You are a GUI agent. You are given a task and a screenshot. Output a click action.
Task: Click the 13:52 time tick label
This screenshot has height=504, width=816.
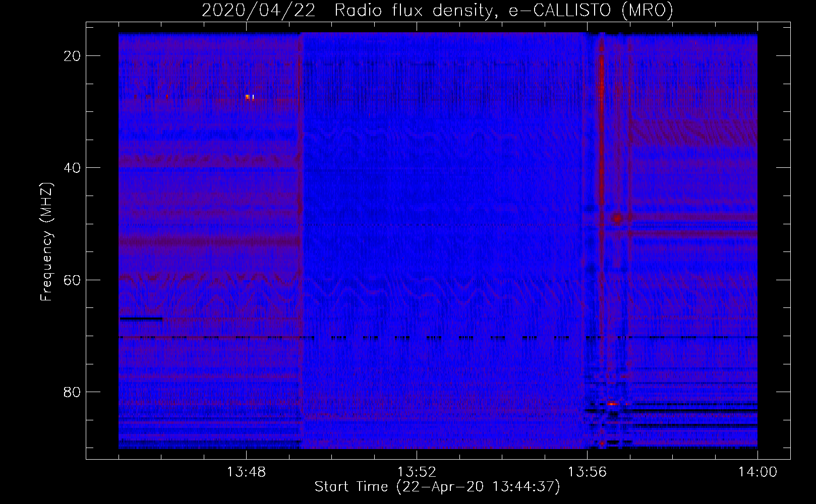coord(417,472)
